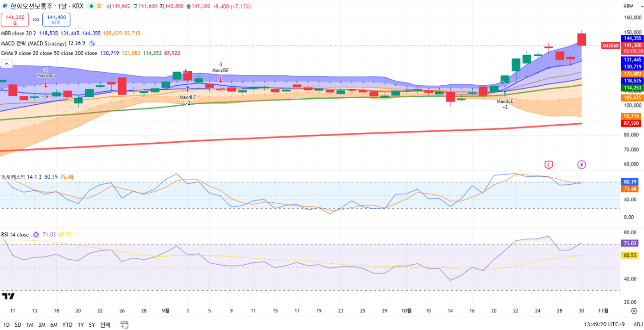644x330 pixels.
Task: Click the green 114,253 EMA axis label
Action: 632,88
